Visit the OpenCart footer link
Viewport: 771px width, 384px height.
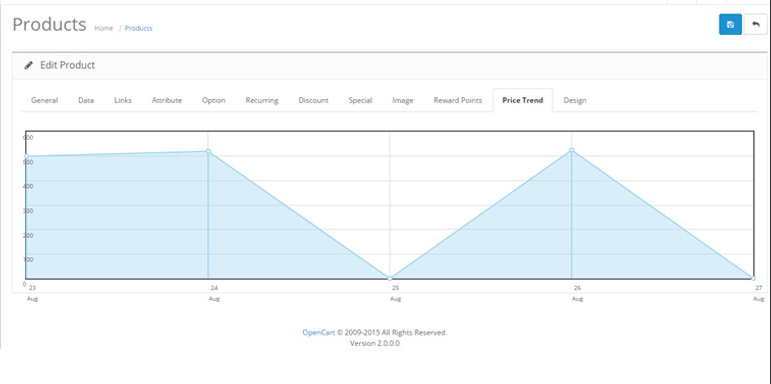click(319, 332)
